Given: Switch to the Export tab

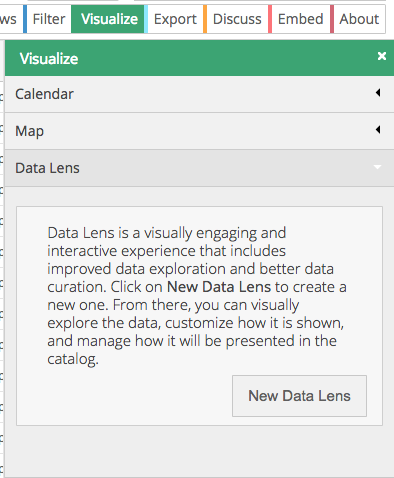Looking at the screenshot, I should 174,19.
